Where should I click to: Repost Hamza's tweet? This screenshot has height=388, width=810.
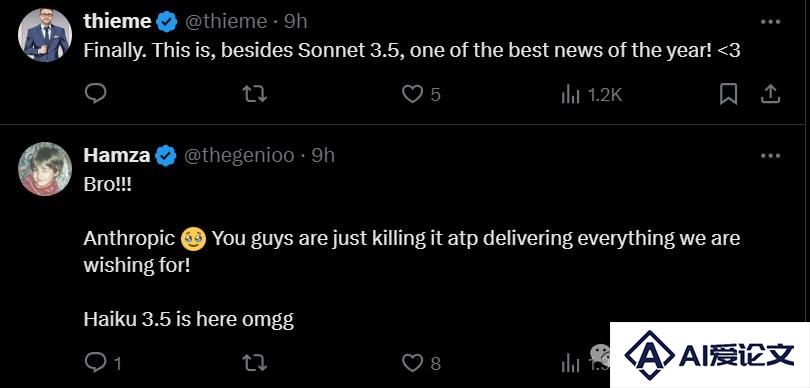pyautogui.click(x=254, y=363)
